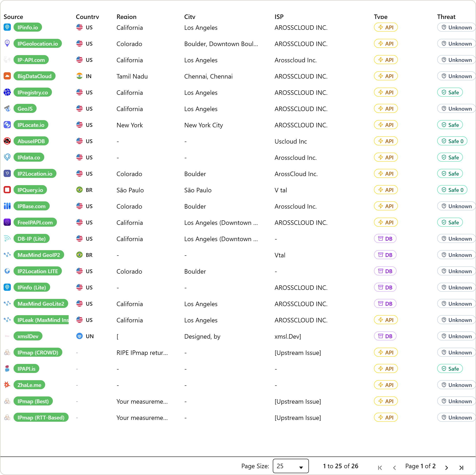Select the 'RIPE IPmap retur...' region cell
This screenshot has height=475, width=476.
tap(142, 353)
